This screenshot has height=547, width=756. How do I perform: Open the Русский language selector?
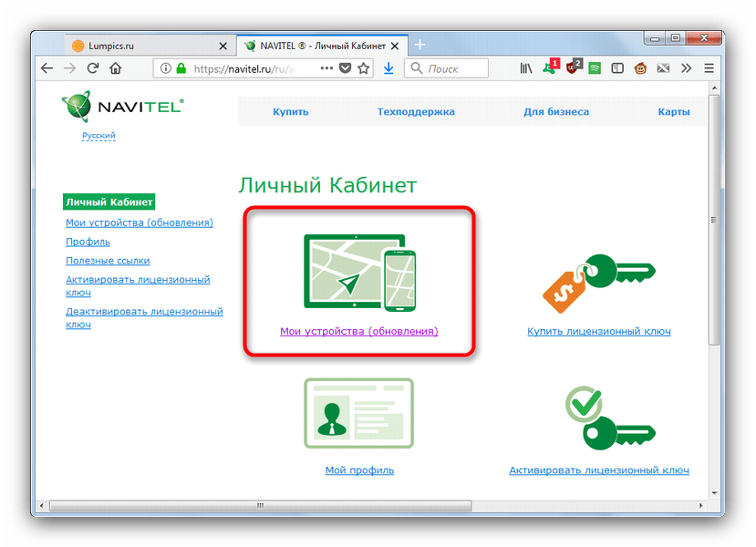click(98, 136)
